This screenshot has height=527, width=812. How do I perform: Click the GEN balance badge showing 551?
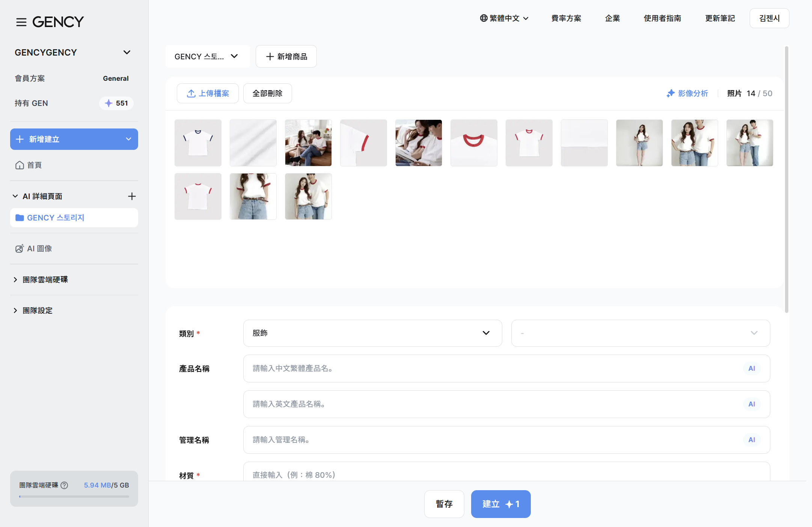coord(116,103)
